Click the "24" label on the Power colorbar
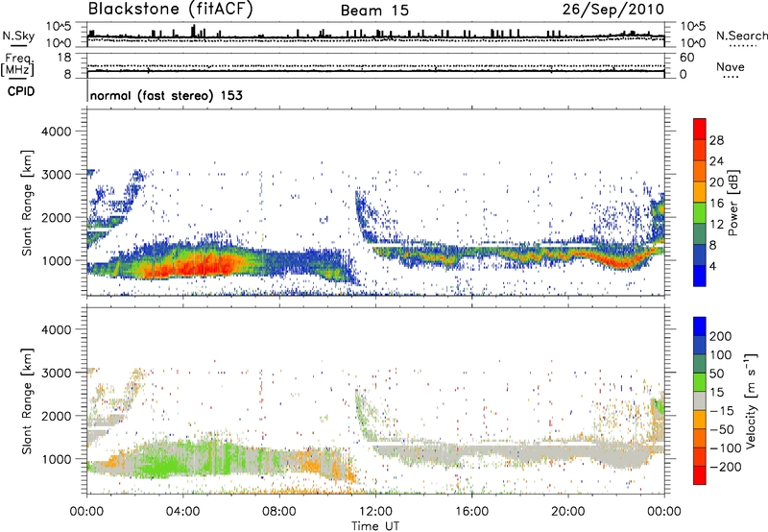 [x=716, y=161]
